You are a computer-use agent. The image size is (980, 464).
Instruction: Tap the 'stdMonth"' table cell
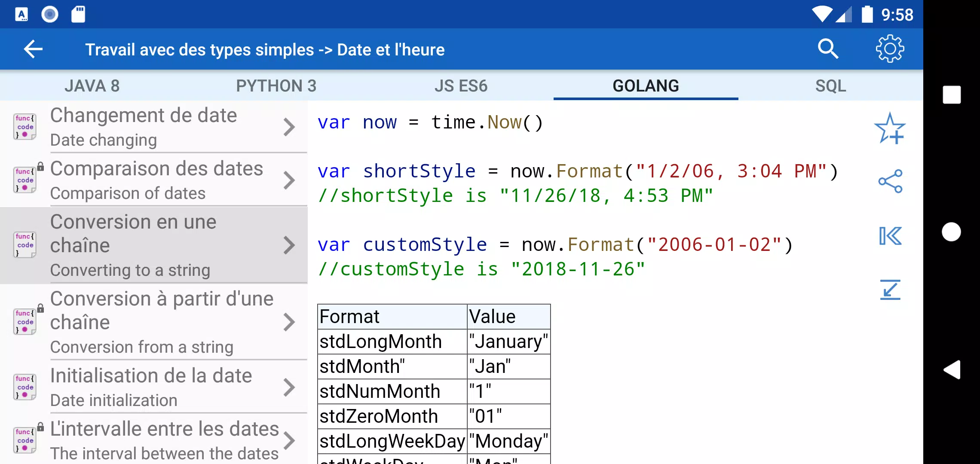click(392, 366)
